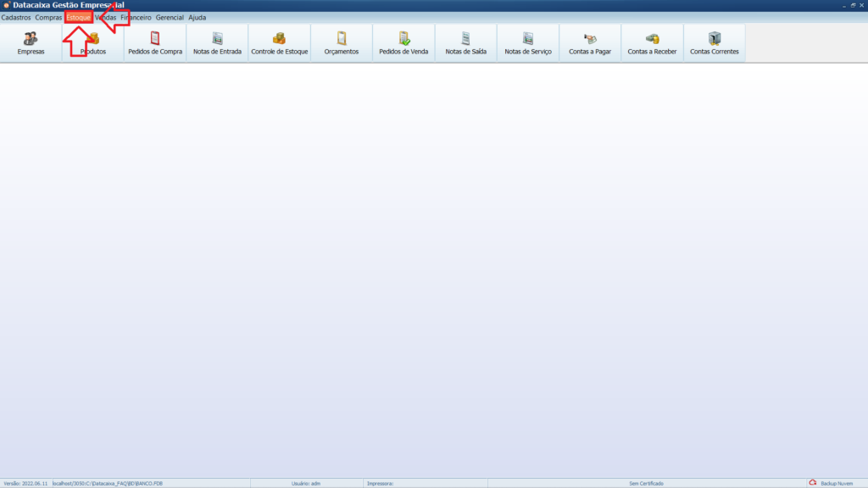
Task: Open Notas de Entrada from toolbar
Action: (x=217, y=42)
